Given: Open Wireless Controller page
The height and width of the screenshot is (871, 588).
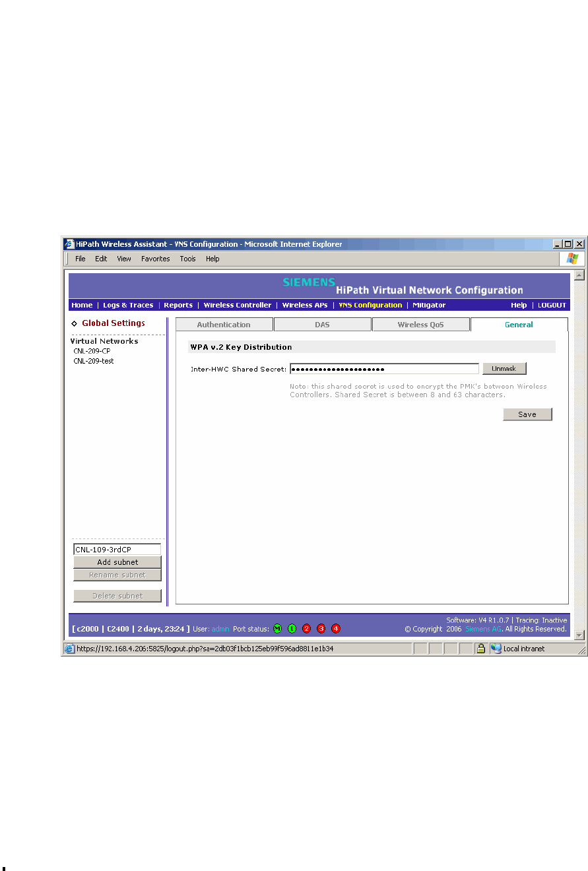Looking at the screenshot, I should [x=238, y=306].
